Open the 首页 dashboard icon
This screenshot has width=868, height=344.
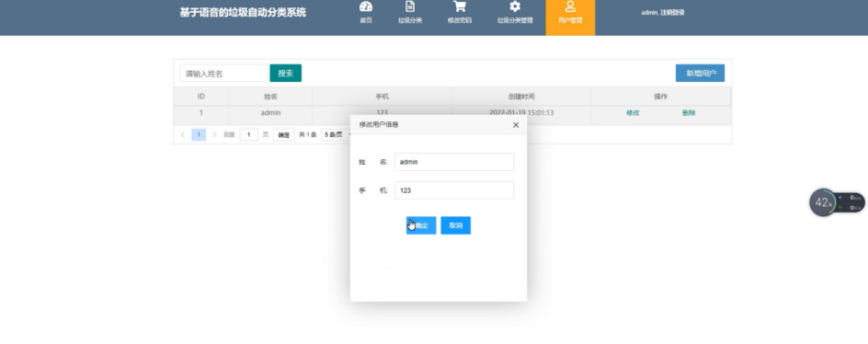pyautogui.click(x=366, y=7)
